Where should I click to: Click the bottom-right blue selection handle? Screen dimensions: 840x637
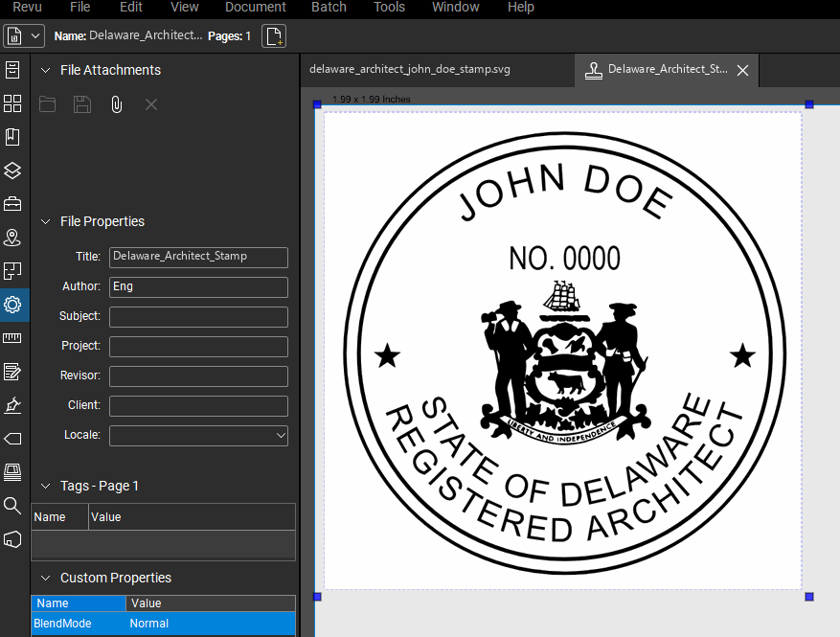(x=809, y=596)
